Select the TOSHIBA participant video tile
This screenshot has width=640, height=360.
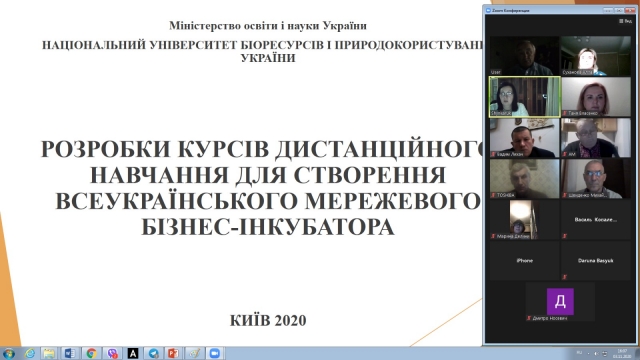pos(524,179)
